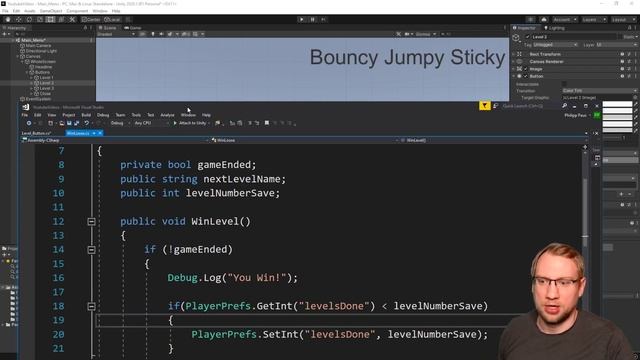Collapse the Buttons node in Hierarchy
This screenshot has width=640, height=360.
coord(27,72)
